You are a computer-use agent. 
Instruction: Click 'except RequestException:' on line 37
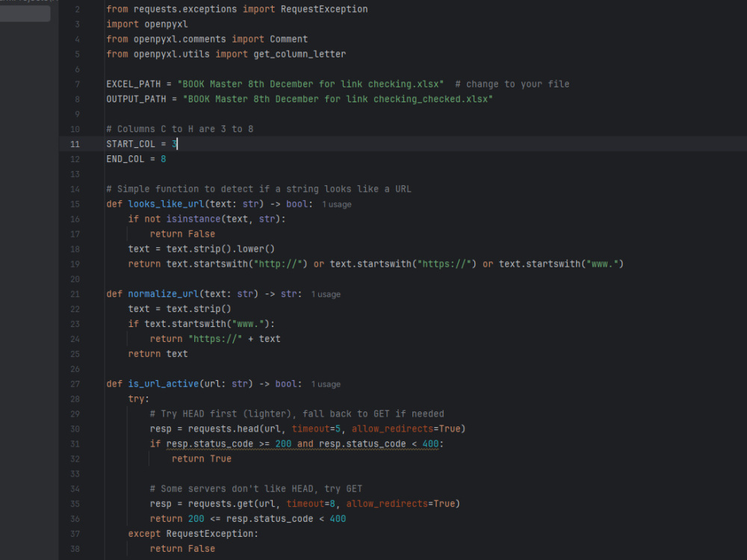pos(193,534)
